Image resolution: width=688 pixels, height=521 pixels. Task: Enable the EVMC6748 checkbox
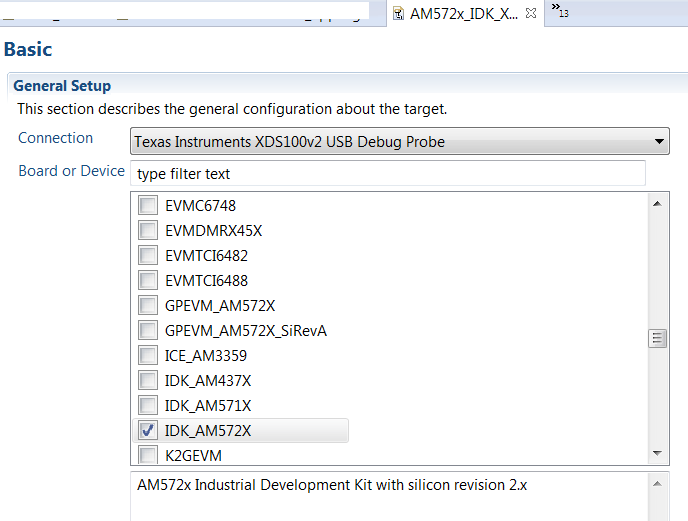tap(147, 206)
